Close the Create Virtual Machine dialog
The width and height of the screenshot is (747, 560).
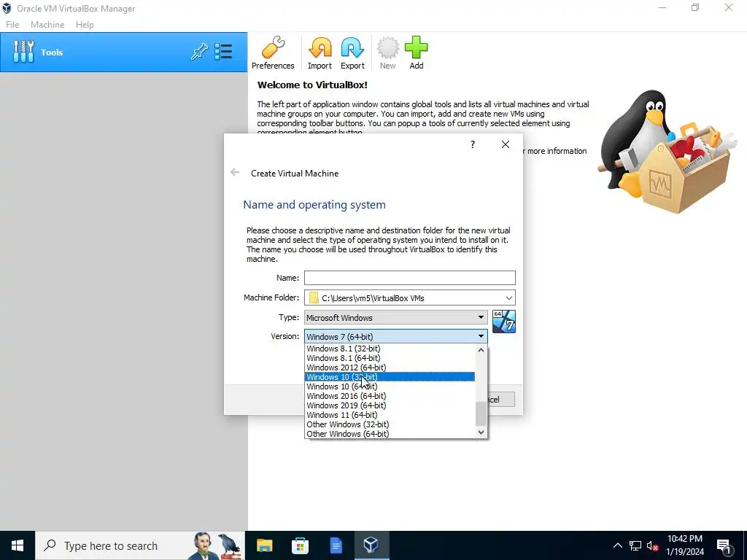coord(506,144)
